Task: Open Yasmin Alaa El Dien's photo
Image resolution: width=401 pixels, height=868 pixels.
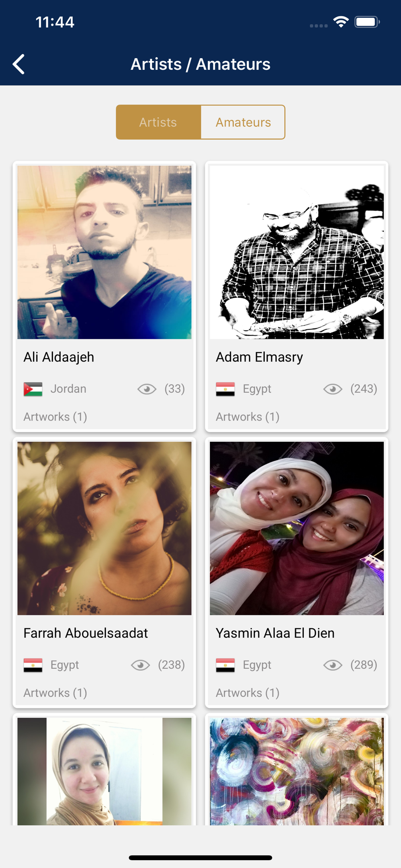Action: 297,528
